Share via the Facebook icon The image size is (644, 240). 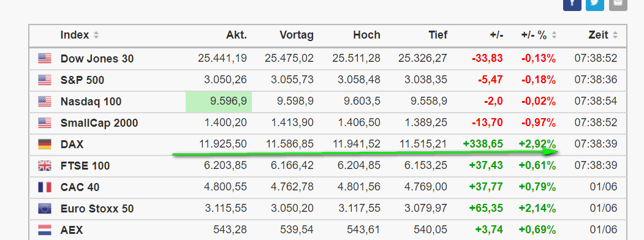[x=572, y=5]
